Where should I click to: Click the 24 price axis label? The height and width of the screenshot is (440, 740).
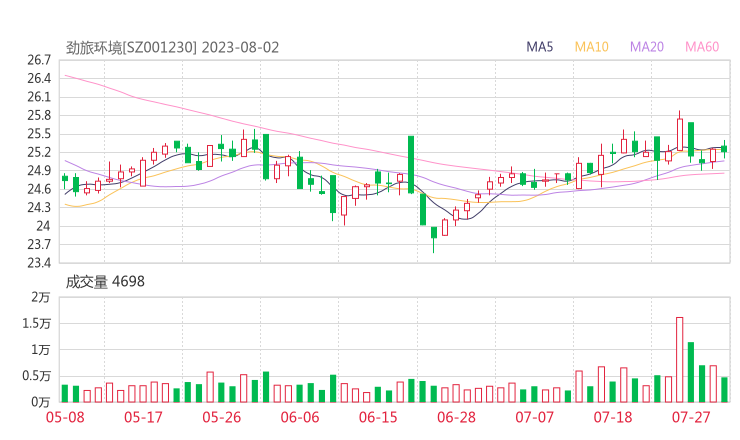coord(43,226)
